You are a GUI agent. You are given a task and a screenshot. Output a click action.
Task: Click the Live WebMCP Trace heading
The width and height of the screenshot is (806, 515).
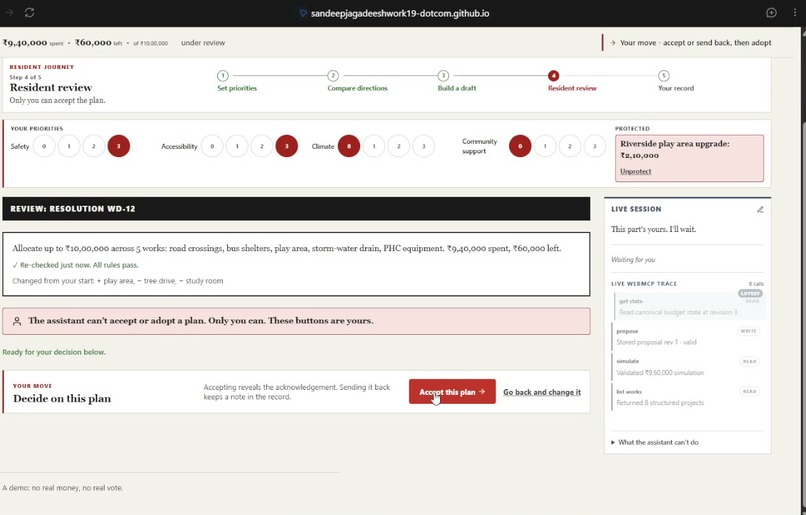(x=644, y=284)
